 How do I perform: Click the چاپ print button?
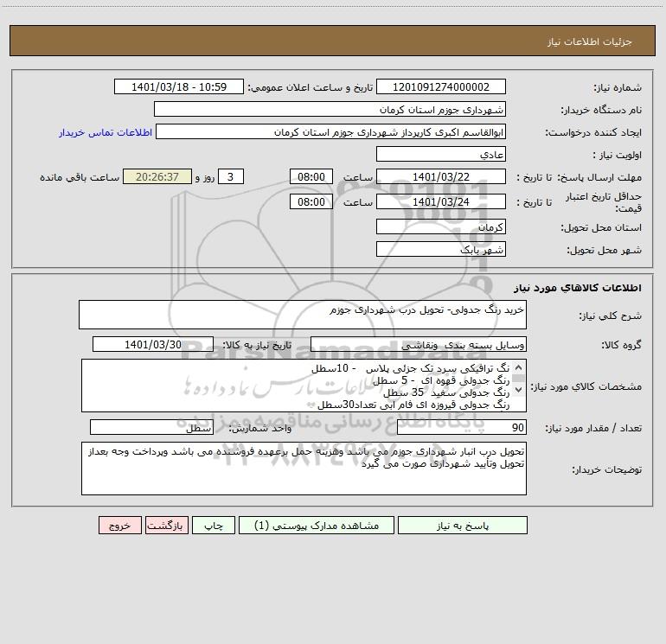click(214, 525)
